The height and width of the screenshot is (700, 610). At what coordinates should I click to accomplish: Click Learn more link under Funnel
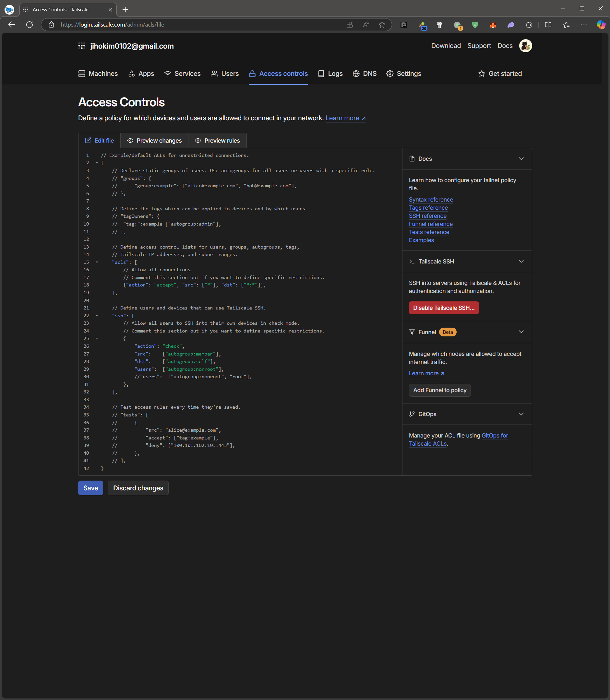(x=426, y=373)
